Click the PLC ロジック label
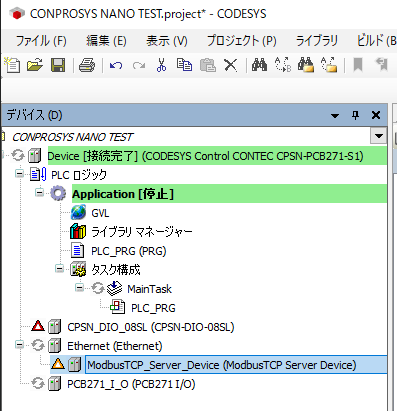The height and width of the screenshot is (411, 397). 79,175
